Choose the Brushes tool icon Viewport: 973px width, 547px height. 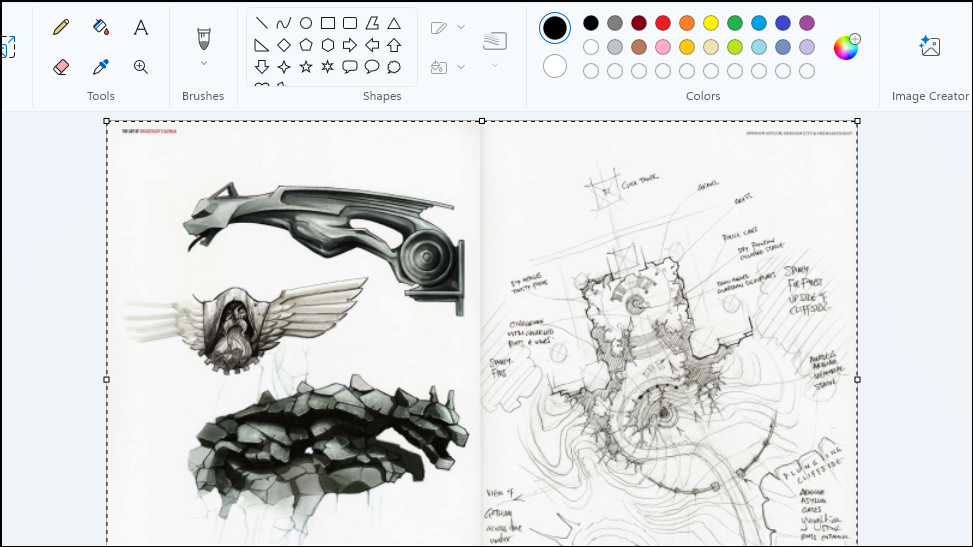(x=204, y=38)
